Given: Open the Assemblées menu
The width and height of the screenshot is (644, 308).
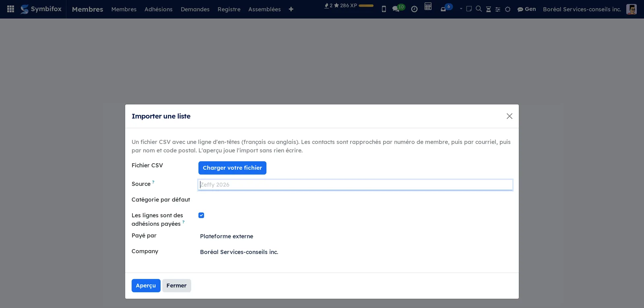Looking at the screenshot, I should pos(264,9).
